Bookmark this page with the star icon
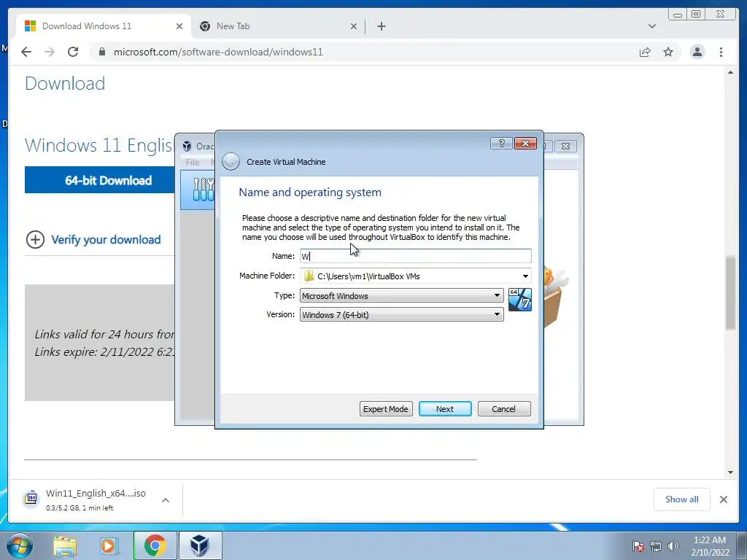This screenshot has height=560, width=747. pos(668,52)
